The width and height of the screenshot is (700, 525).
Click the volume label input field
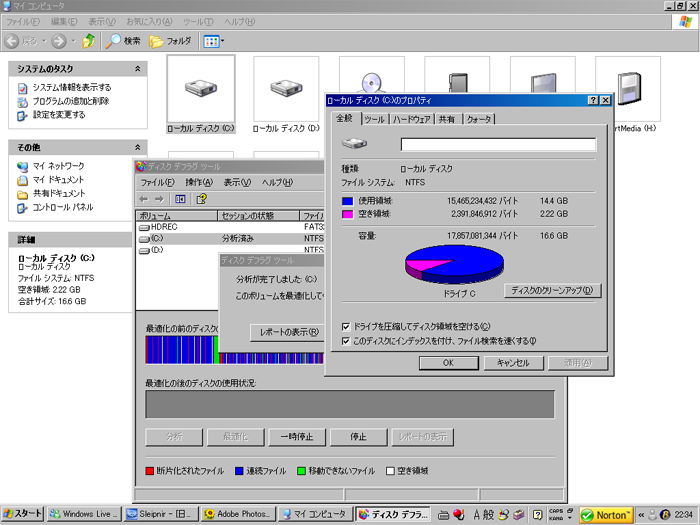[x=498, y=145]
